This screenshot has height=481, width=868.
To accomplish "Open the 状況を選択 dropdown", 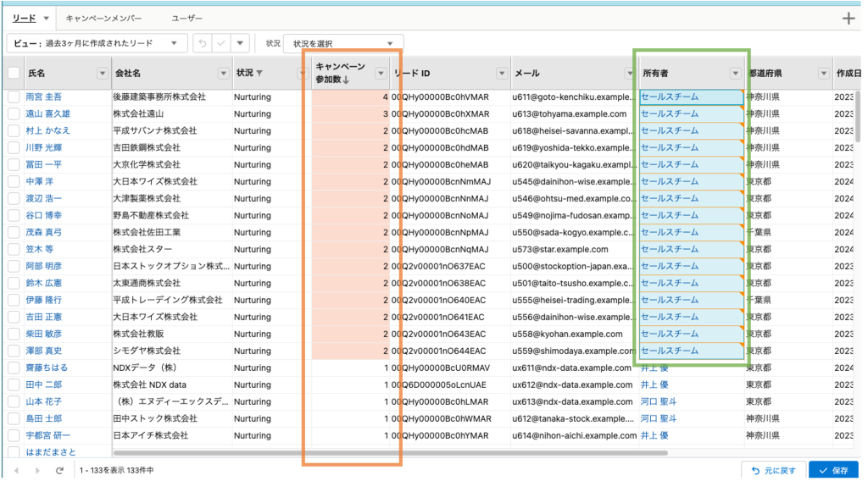I will (x=343, y=42).
